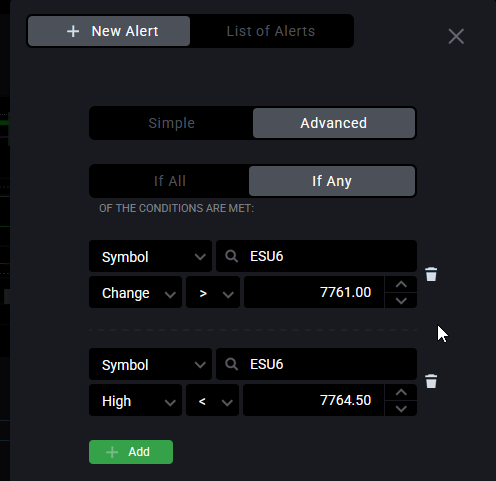Close the alert panel with X
Screen dimensions: 496x481
click(x=456, y=36)
